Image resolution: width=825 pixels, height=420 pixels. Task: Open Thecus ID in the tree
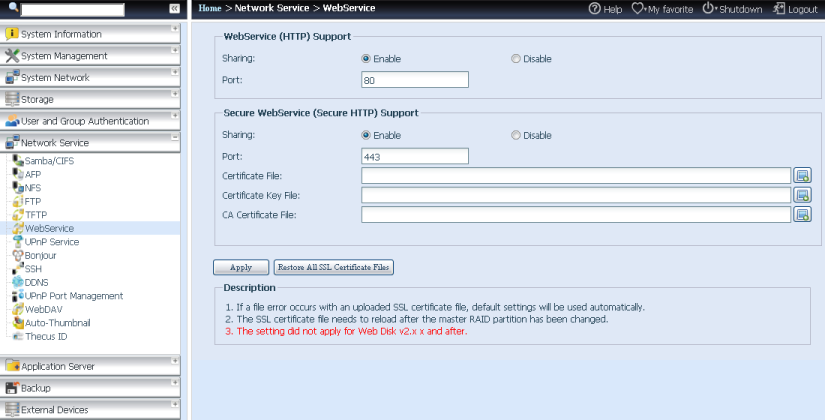click(x=46, y=336)
